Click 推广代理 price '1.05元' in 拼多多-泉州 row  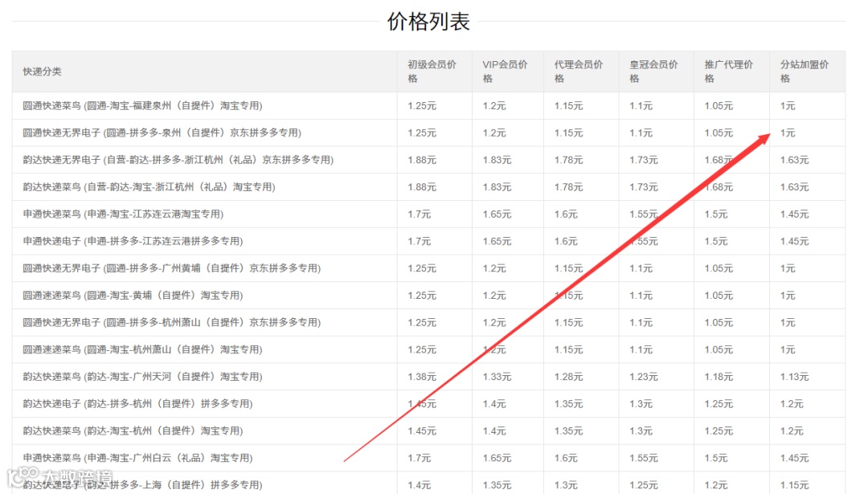pyautogui.click(x=719, y=133)
